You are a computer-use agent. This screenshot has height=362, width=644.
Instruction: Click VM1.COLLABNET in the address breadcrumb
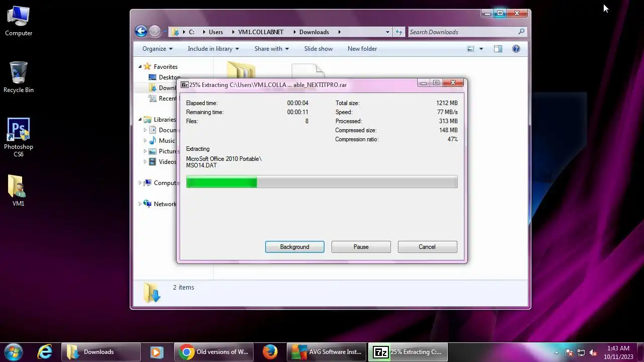click(x=261, y=32)
